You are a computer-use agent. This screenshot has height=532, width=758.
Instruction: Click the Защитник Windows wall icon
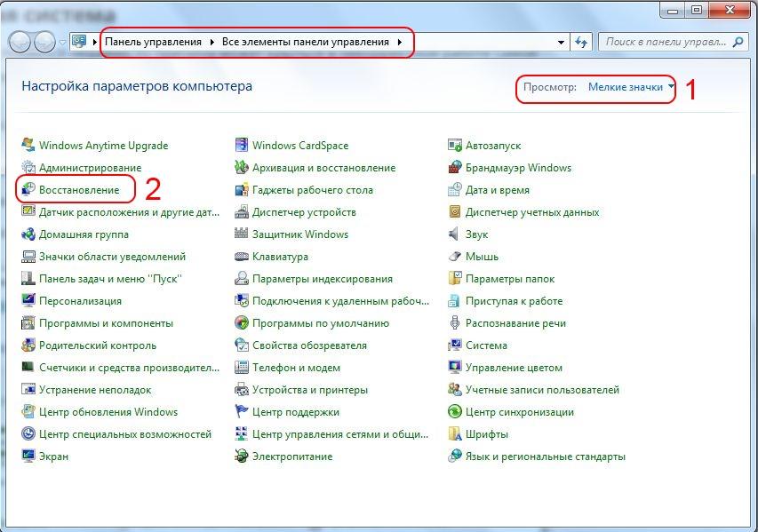(x=241, y=234)
